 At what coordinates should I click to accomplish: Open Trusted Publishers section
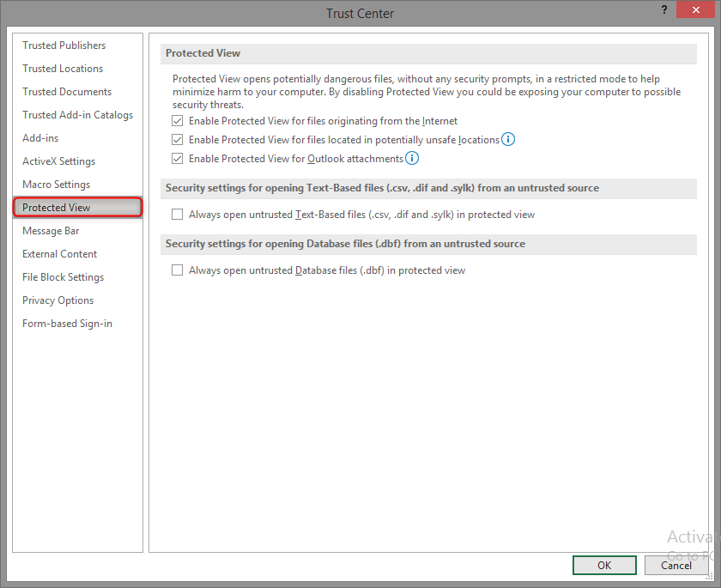64,45
